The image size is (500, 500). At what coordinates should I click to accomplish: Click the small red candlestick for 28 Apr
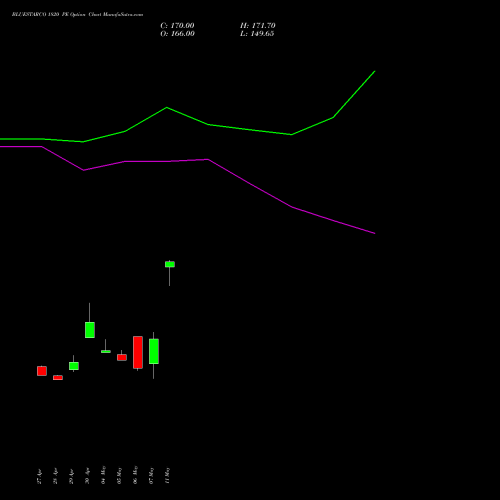58,378
